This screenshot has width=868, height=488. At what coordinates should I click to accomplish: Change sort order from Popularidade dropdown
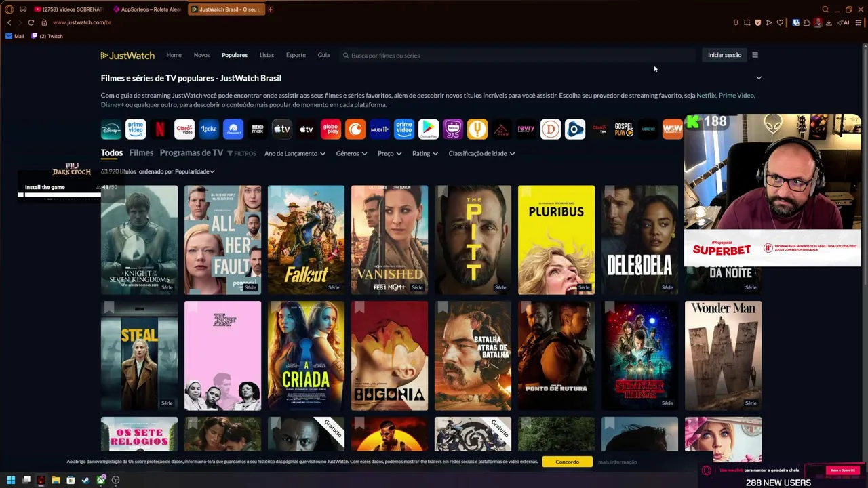point(195,171)
